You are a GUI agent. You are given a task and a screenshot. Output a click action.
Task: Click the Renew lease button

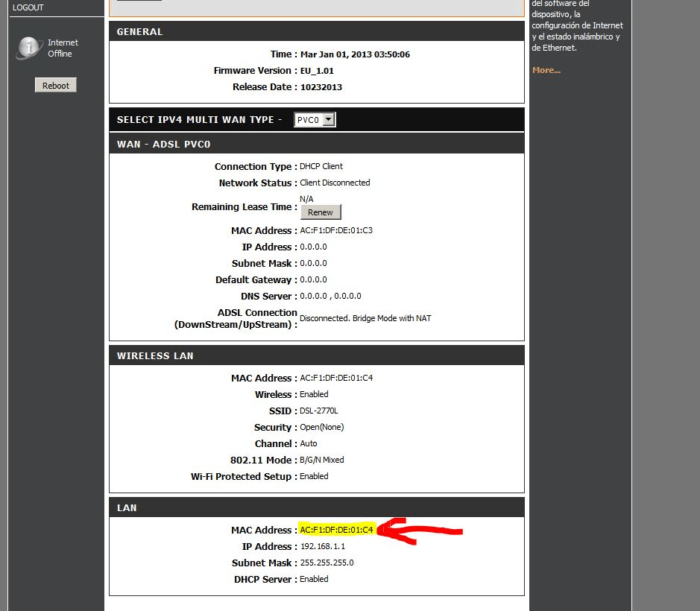pos(321,212)
